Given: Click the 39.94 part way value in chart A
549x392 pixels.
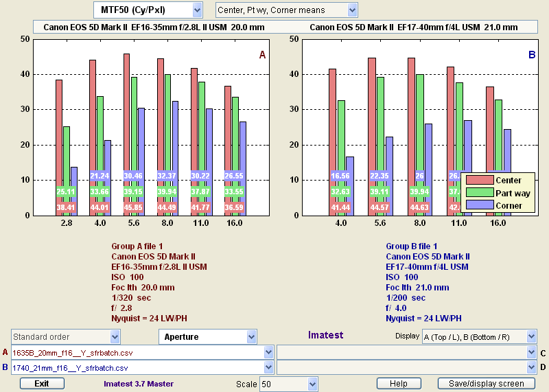Looking at the screenshot, I should [167, 192].
